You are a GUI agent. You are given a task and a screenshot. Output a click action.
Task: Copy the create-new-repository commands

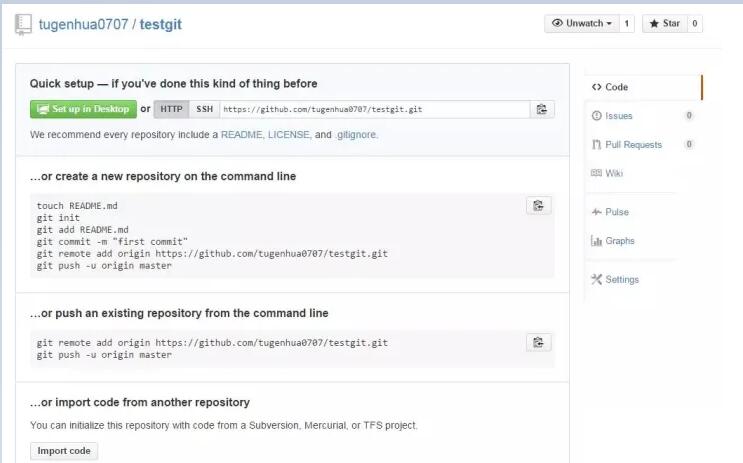pyautogui.click(x=538, y=206)
